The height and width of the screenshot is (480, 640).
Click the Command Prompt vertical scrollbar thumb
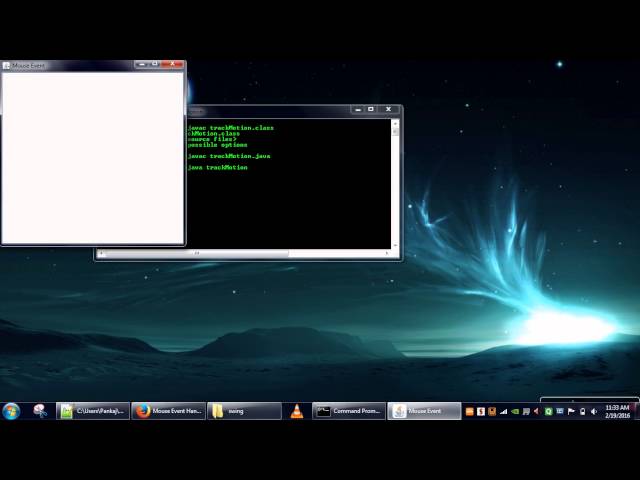395,131
